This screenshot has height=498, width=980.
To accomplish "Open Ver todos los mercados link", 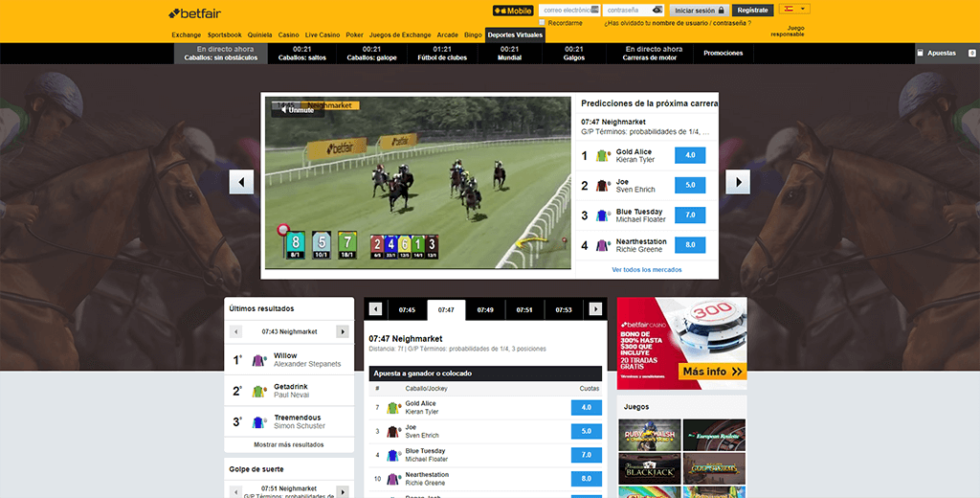I will point(647,270).
